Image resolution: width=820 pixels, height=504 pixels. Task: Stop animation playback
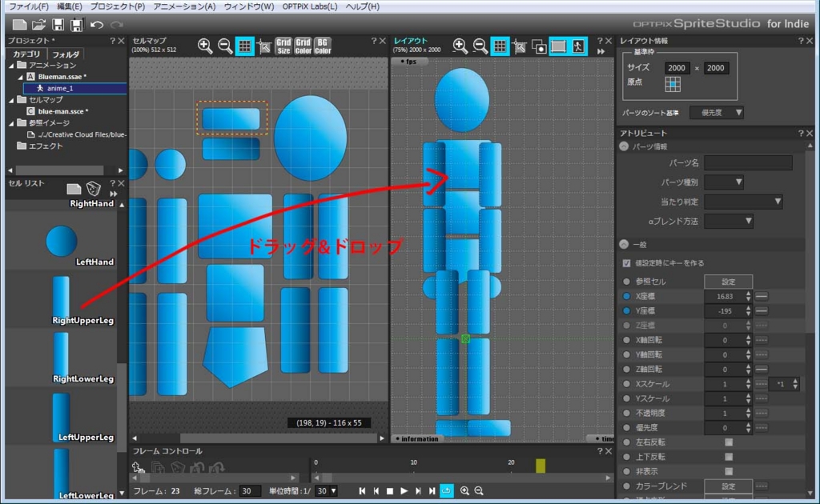tap(390, 491)
